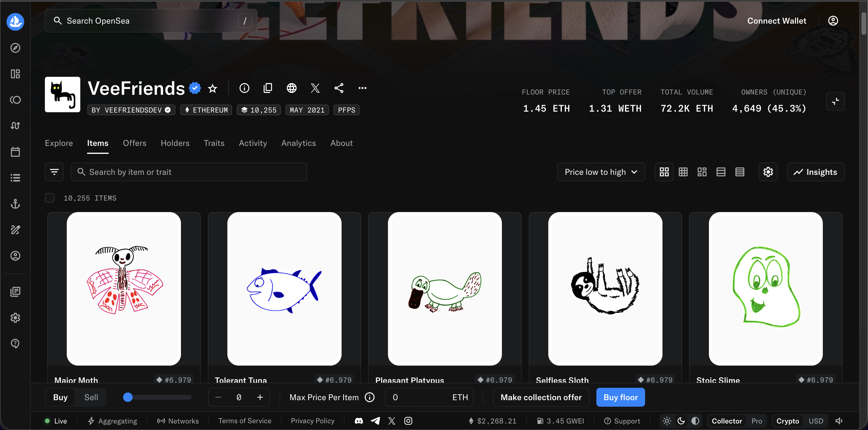Screen dimensions: 868x430
Task: Select the Buy mode toggle
Action: point(60,397)
